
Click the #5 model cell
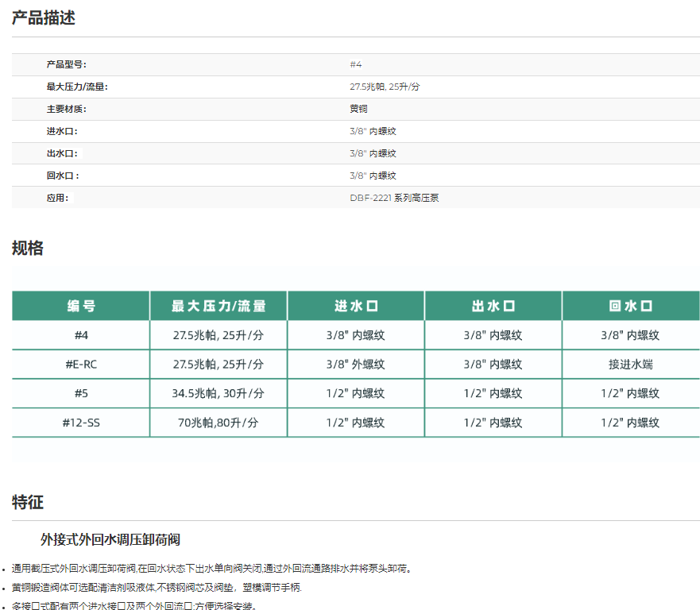(x=81, y=394)
